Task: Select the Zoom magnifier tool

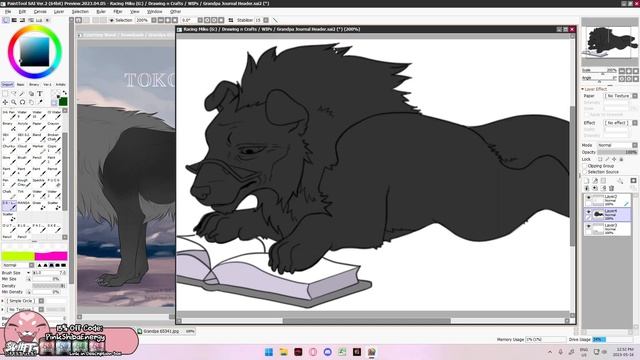Action: (13, 102)
